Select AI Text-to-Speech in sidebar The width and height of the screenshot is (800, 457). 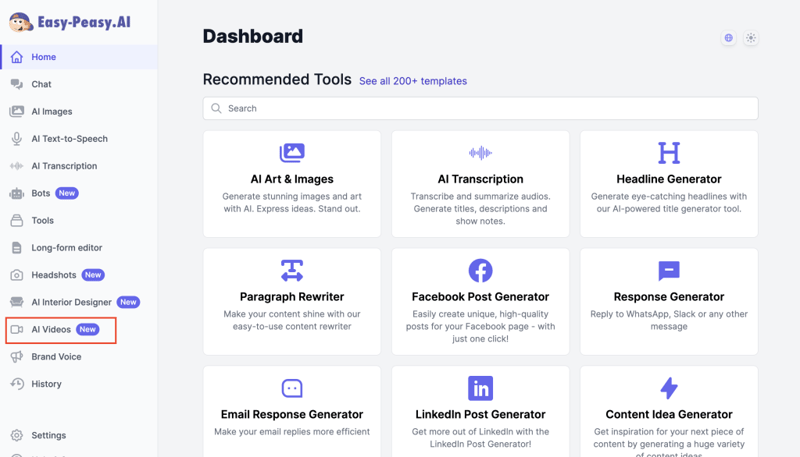(69, 139)
